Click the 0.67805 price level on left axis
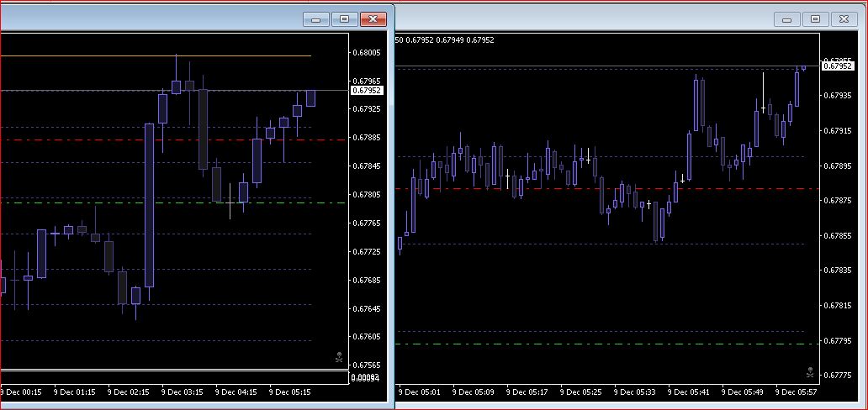Screen dimensions: 868x410 point(367,195)
